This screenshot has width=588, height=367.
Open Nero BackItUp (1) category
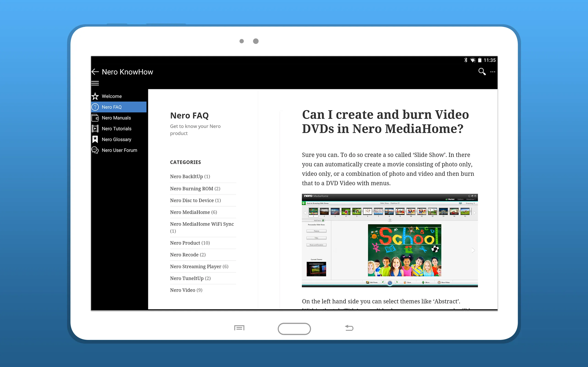[186, 176]
